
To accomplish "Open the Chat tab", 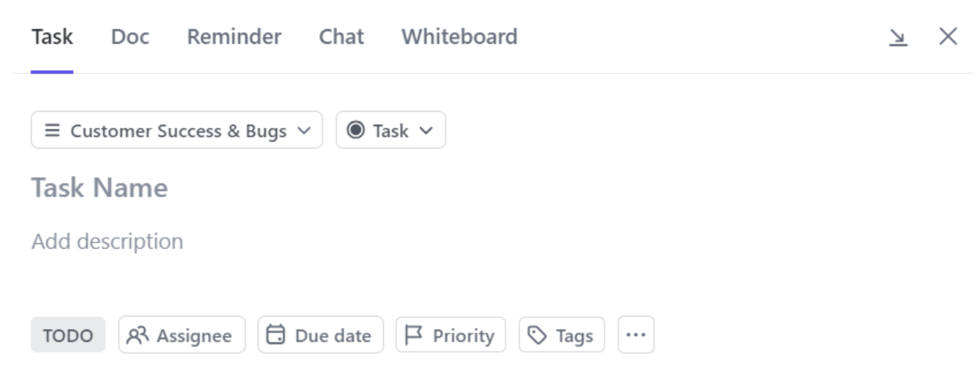I will click(x=342, y=37).
